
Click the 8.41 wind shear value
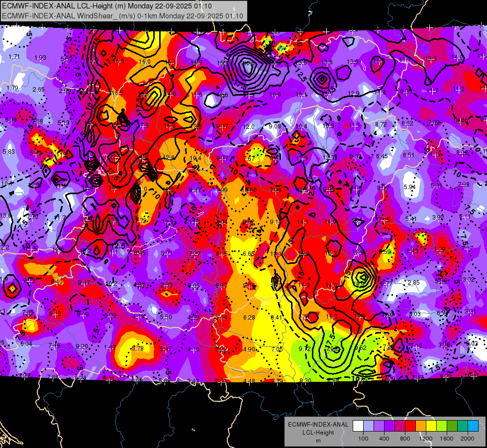point(277,318)
